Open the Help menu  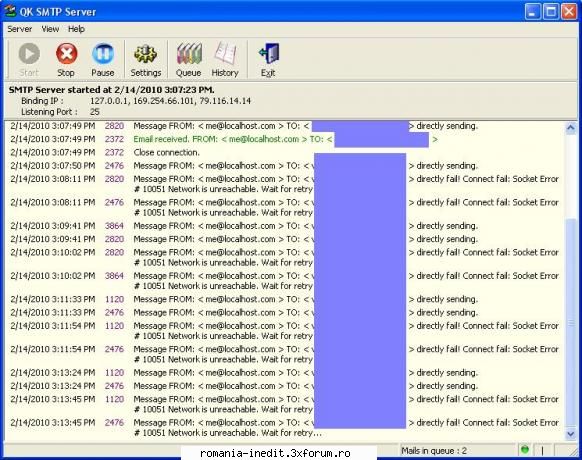click(76, 29)
